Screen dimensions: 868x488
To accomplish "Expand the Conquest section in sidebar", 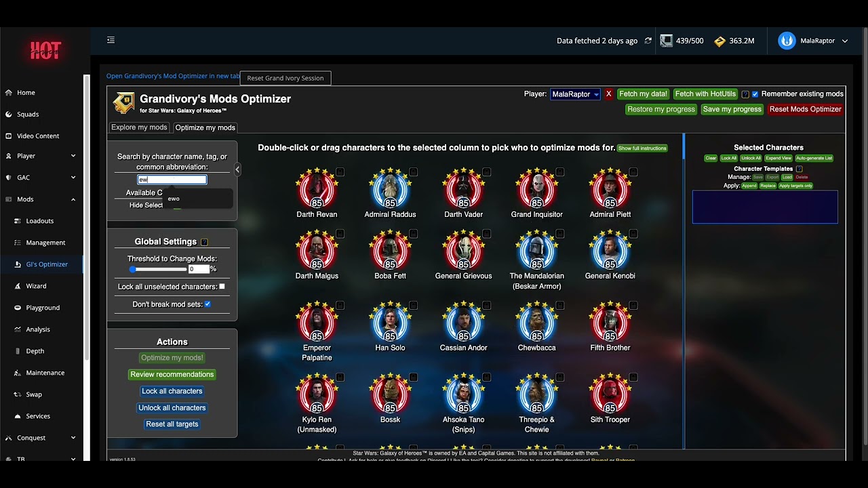I will [73, 438].
